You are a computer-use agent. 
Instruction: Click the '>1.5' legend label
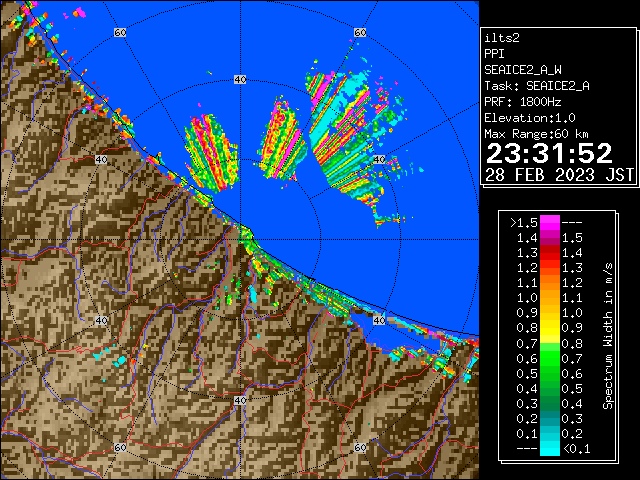click(x=524, y=223)
